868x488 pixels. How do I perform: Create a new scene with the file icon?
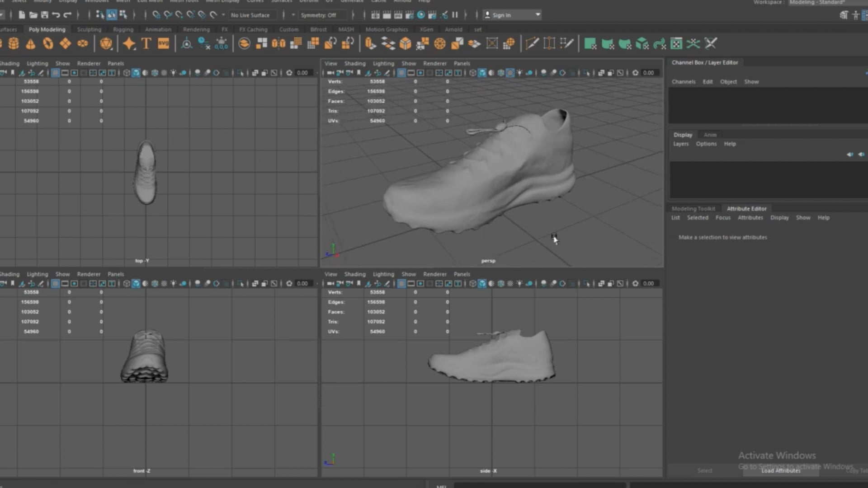click(x=22, y=15)
